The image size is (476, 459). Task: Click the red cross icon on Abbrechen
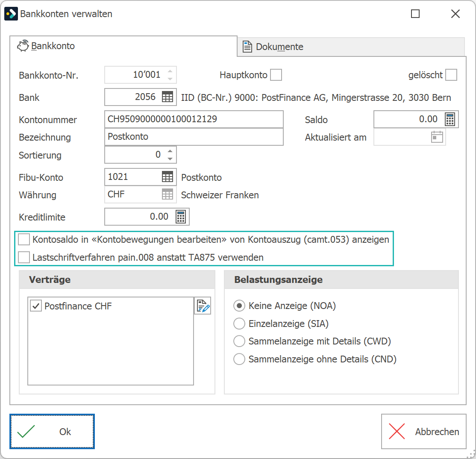coord(397,431)
